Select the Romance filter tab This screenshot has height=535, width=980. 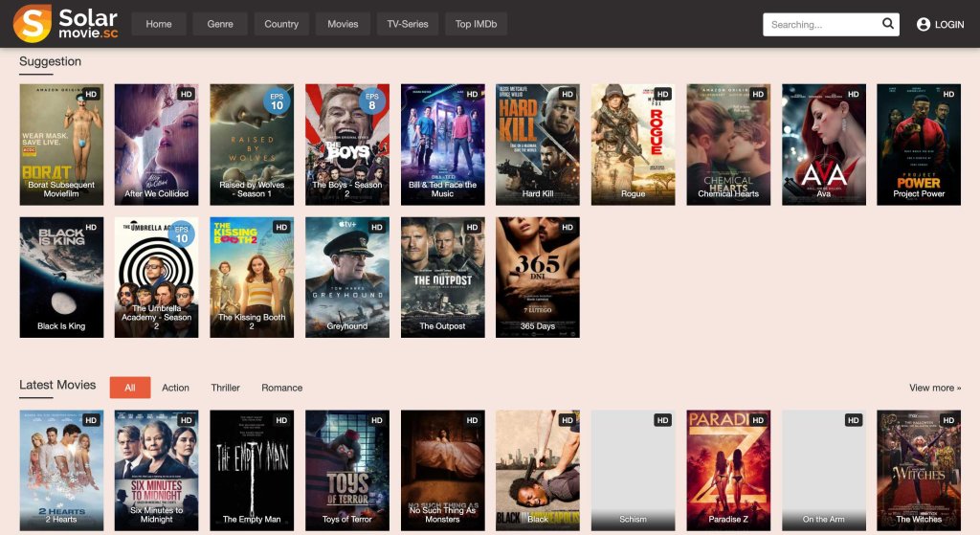(x=282, y=388)
